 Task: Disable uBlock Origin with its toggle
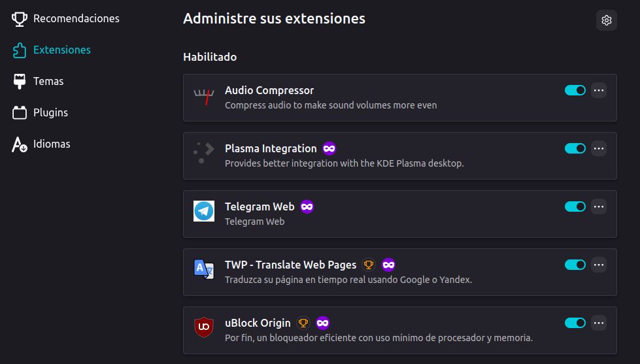[x=575, y=323]
